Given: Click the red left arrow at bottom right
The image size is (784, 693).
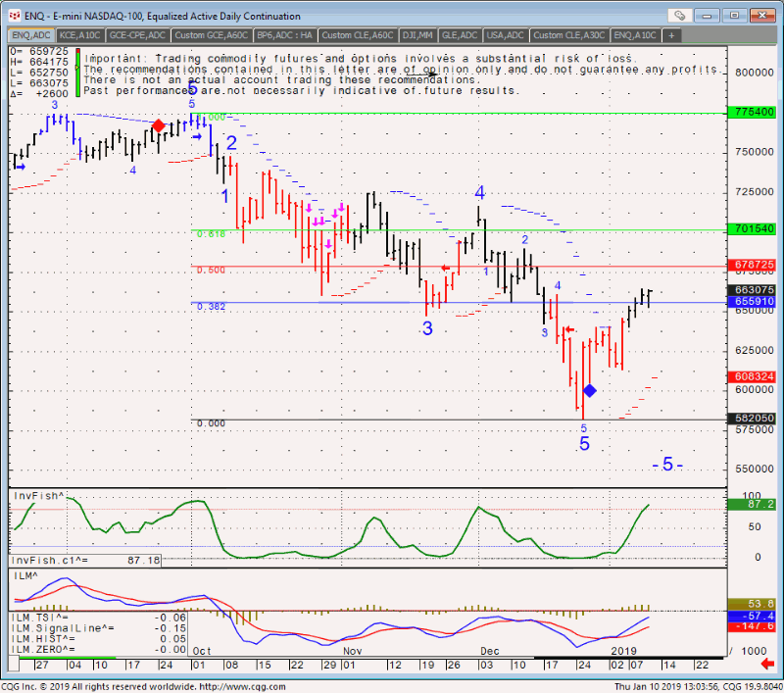Looking at the screenshot, I should coord(768,666).
